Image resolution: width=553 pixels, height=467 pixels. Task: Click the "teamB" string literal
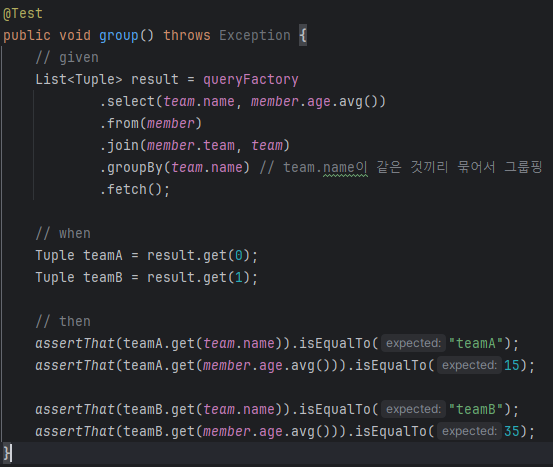[x=476, y=410]
